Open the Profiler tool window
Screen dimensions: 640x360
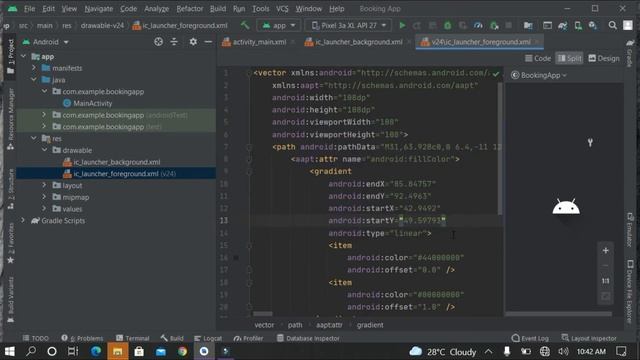(248, 338)
